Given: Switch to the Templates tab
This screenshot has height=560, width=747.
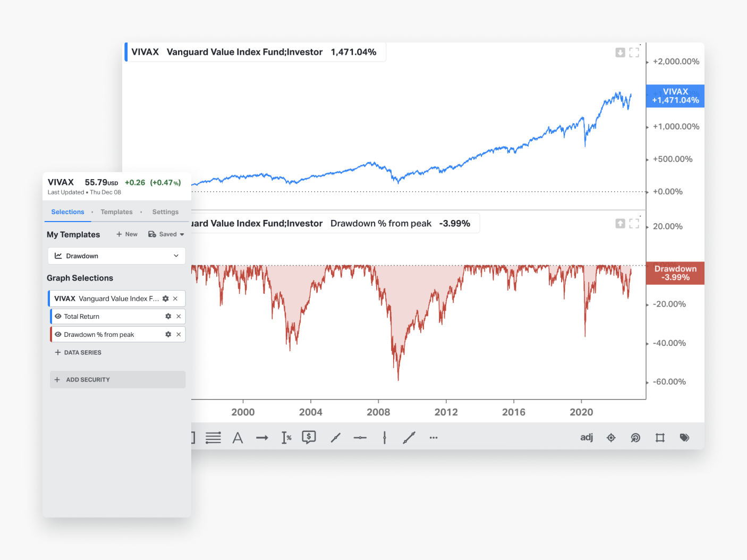Looking at the screenshot, I should click(116, 212).
